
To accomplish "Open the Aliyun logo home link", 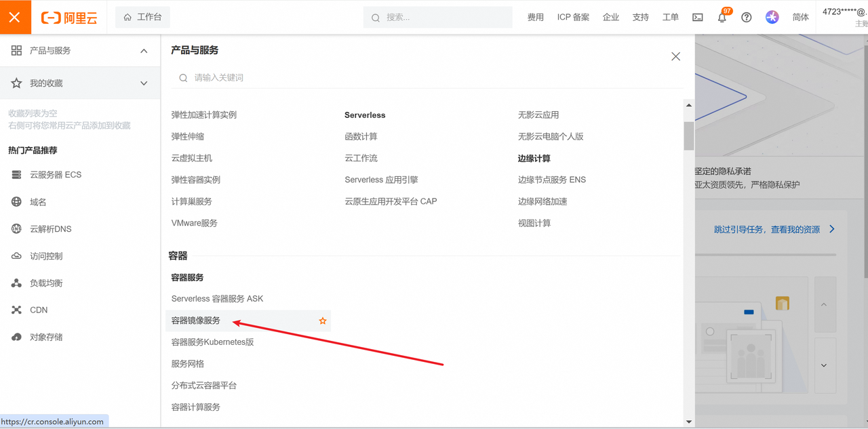I will click(x=70, y=18).
